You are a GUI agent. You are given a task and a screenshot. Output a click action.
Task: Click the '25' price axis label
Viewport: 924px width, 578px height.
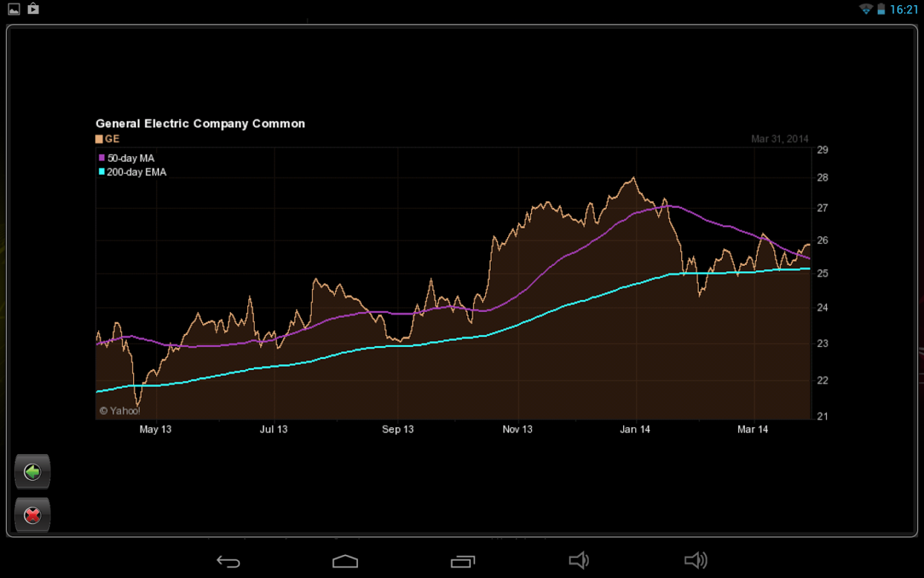click(823, 273)
